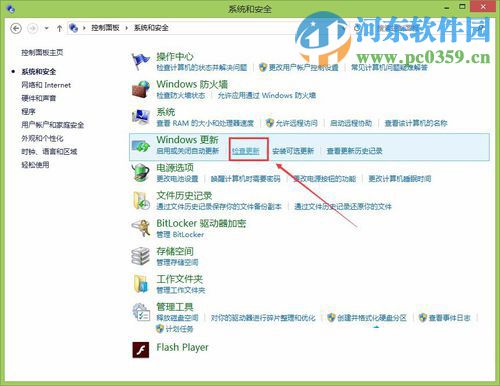
Task: Open the Windows 防火墙 heading
Action: [192, 84]
